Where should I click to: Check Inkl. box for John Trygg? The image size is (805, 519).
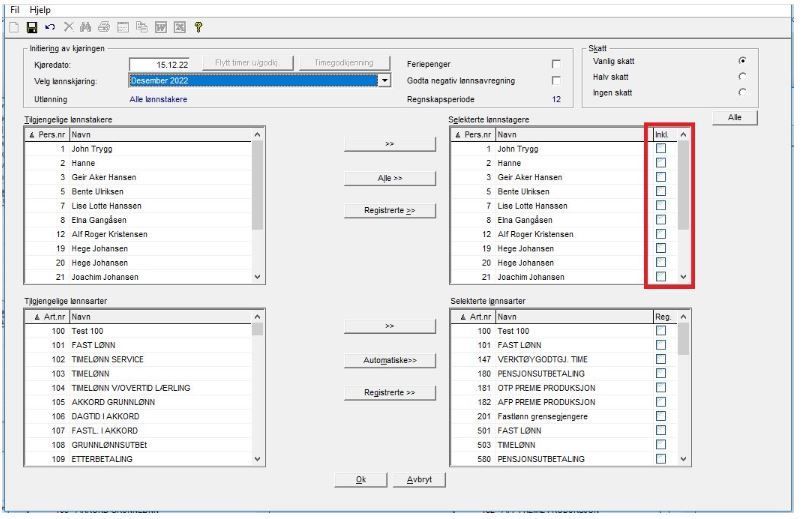(x=661, y=148)
